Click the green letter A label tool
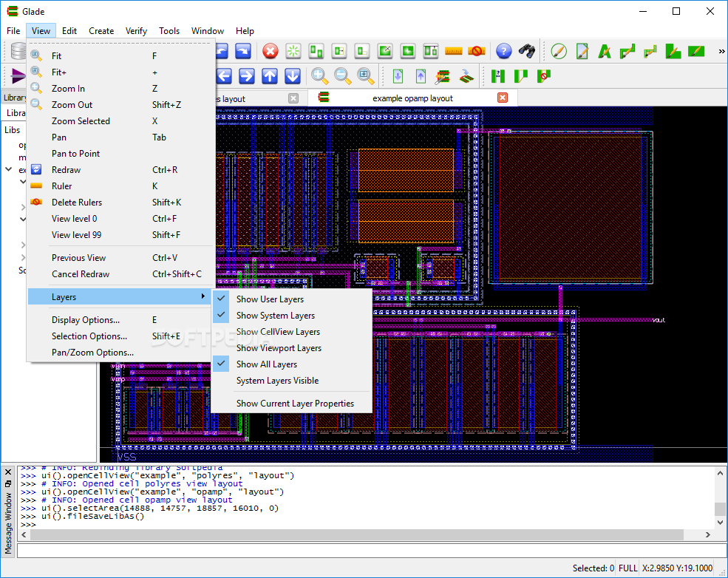Viewport: 728px width, 578px height. pos(605,51)
